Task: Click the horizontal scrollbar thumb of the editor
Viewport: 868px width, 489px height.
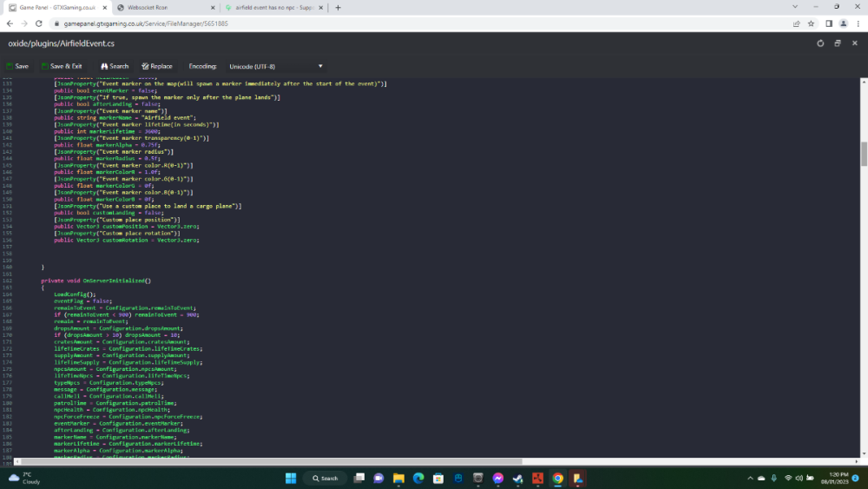Action: [x=271, y=461]
